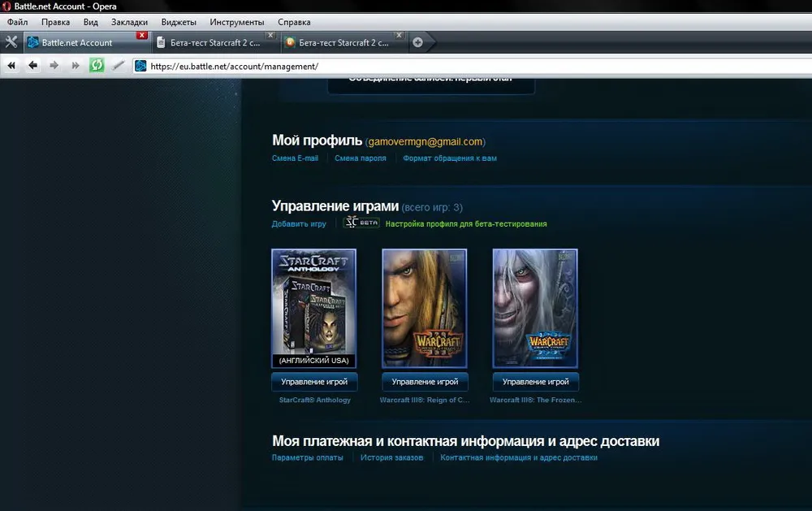Click the address bar URL field

(x=471, y=66)
